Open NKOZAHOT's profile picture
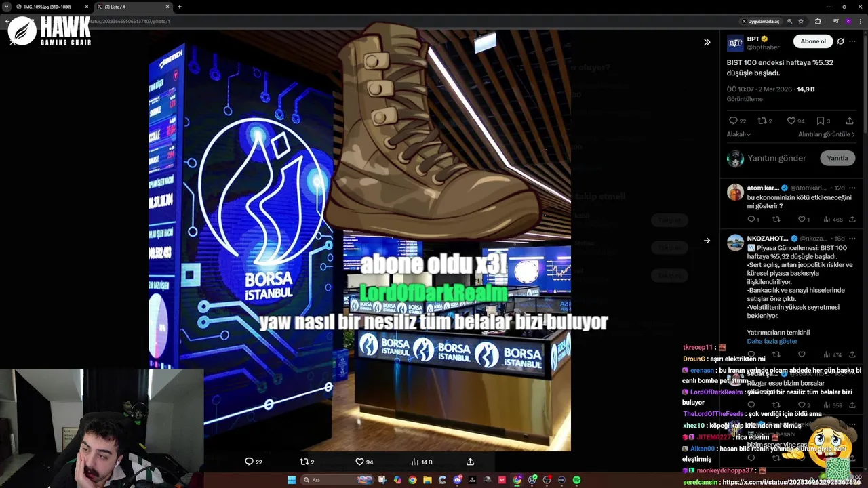 coord(735,243)
